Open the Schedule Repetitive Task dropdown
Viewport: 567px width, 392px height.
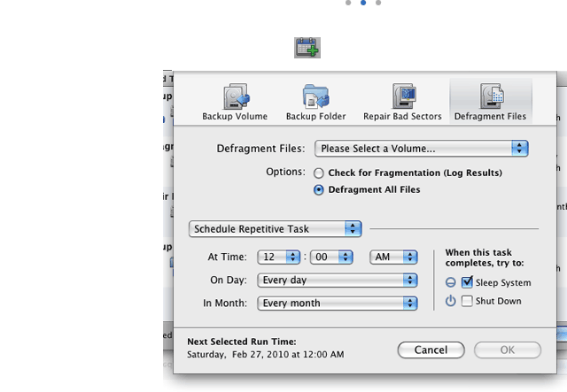[x=276, y=228]
